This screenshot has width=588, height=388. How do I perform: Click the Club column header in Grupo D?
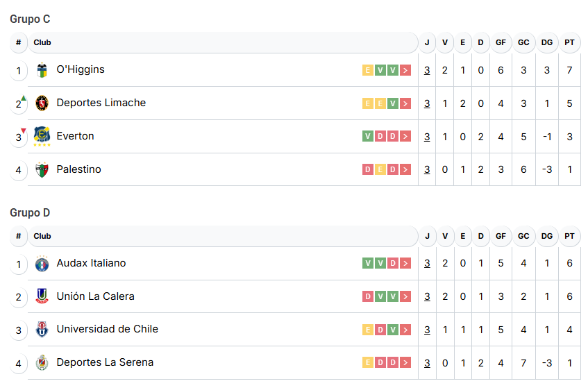tap(42, 236)
